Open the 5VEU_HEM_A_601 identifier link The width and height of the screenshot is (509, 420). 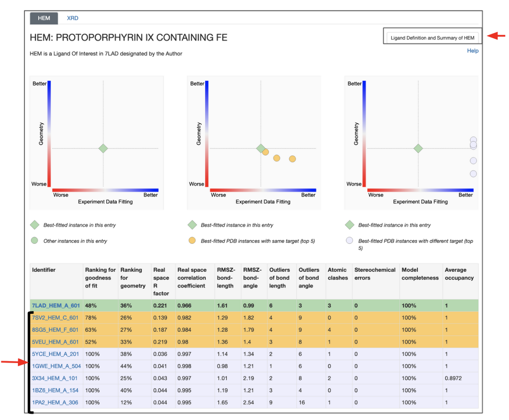[55, 342]
